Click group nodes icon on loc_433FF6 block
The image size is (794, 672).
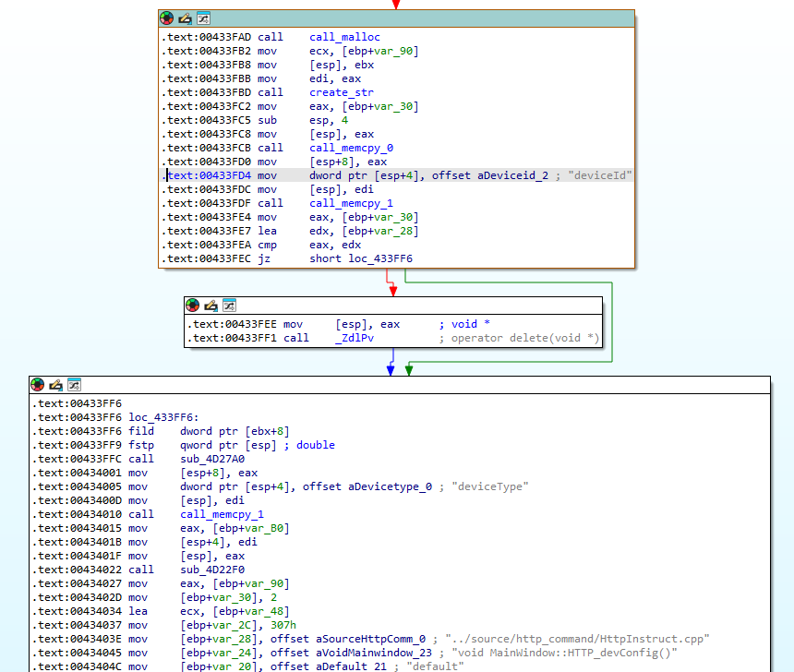(74, 385)
